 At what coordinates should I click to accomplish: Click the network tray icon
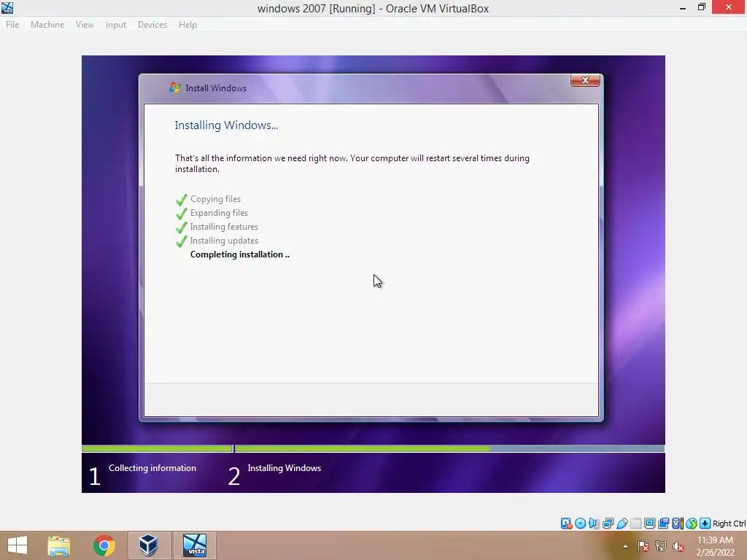[661, 546]
